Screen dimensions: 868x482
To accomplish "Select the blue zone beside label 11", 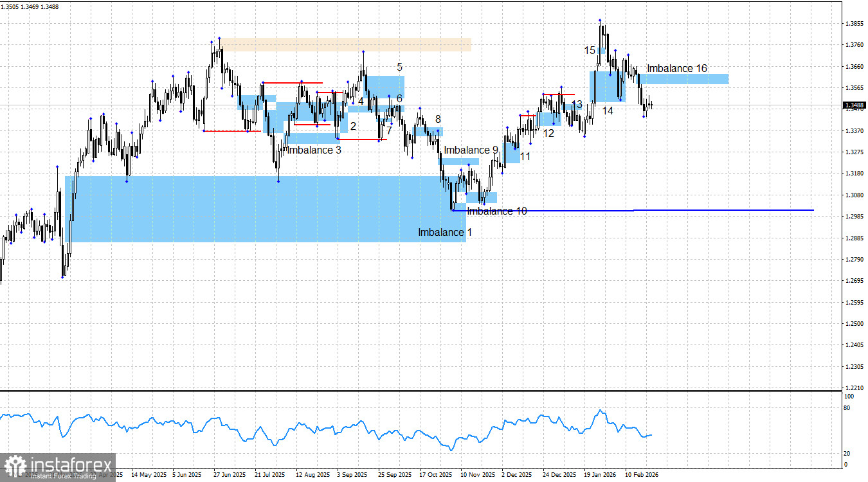I will 511,153.
